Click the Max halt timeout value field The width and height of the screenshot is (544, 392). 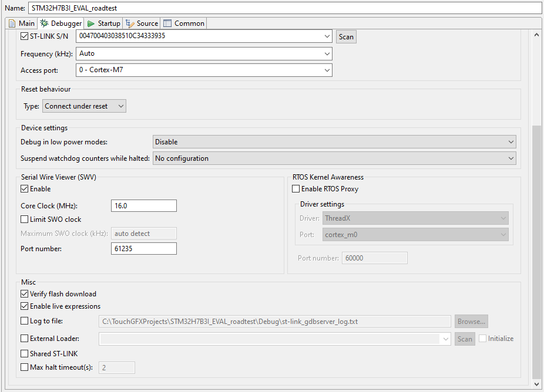117,368
